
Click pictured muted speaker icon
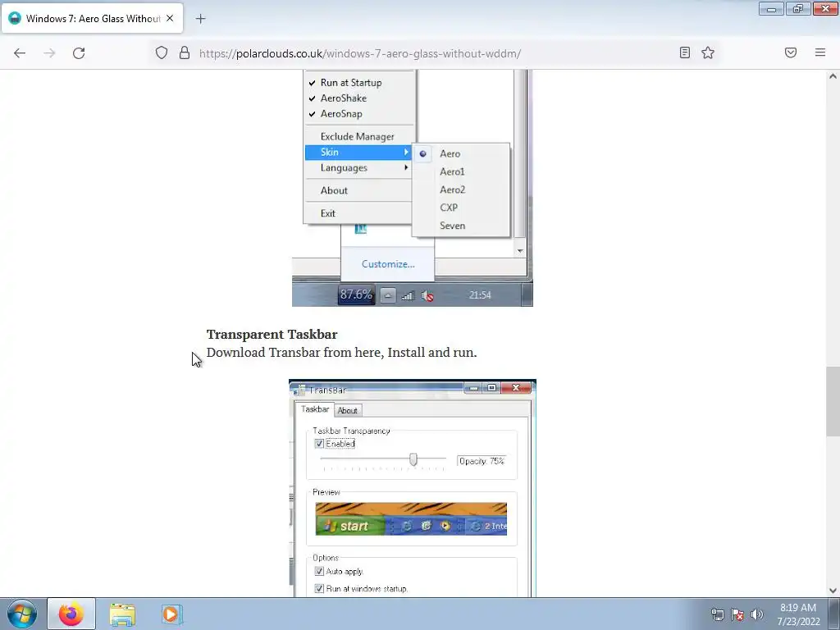(427, 295)
